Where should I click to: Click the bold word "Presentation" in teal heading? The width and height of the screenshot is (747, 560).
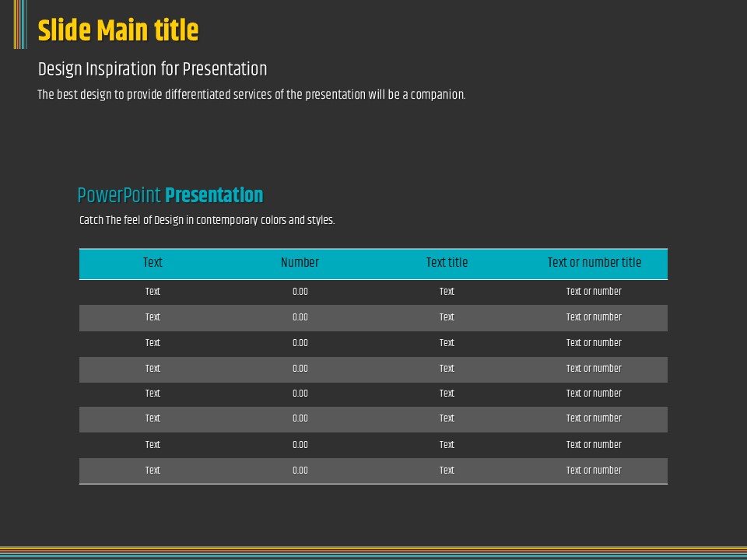214,195
